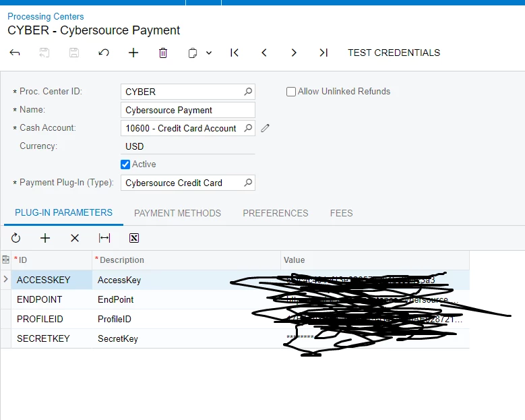The height and width of the screenshot is (420, 525).
Task: Select the ENDPOINT ID cell
Action: coord(52,299)
